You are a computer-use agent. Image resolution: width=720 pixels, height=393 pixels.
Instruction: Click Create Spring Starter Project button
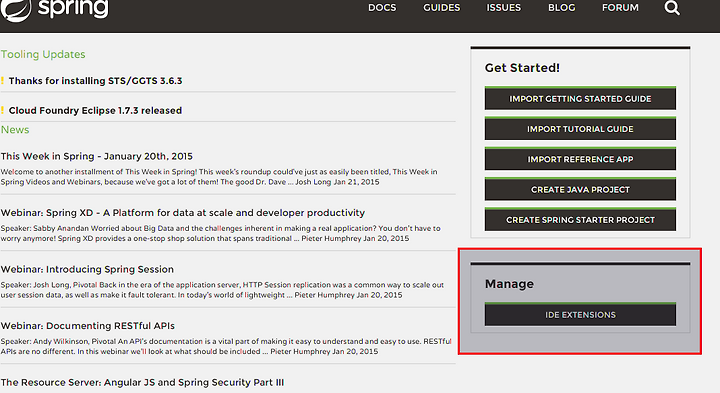pyautogui.click(x=580, y=219)
